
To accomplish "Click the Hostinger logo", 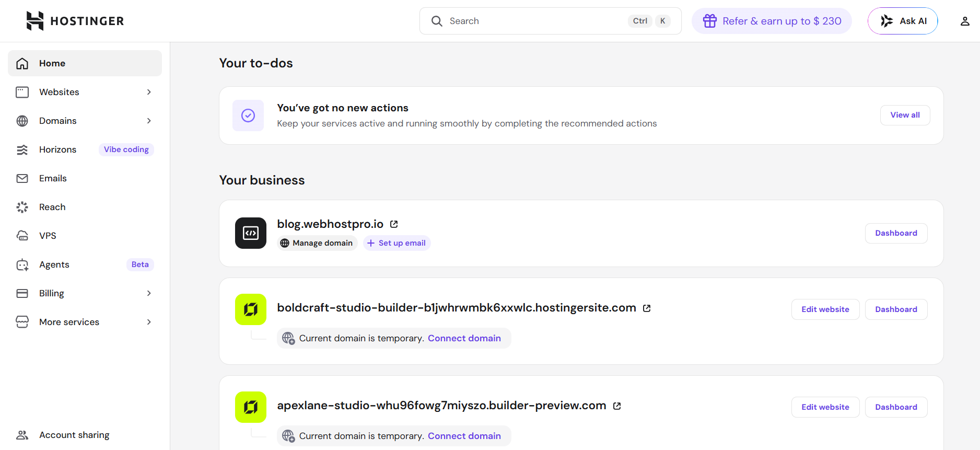I will tap(75, 21).
